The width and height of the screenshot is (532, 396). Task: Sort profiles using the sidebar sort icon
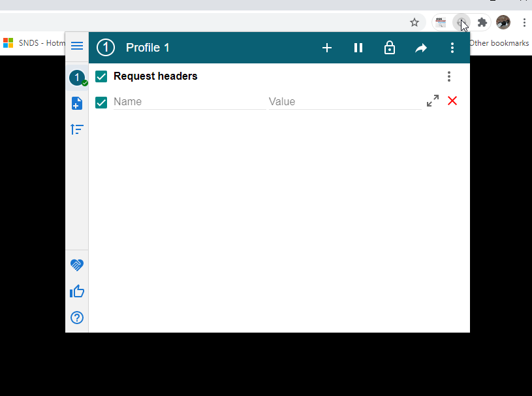77,129
